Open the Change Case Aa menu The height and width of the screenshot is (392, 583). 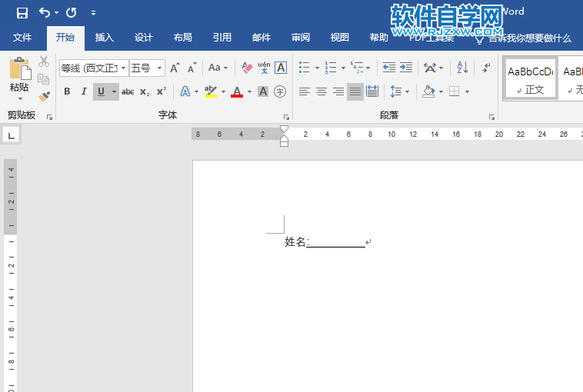[x=218, y=68]
